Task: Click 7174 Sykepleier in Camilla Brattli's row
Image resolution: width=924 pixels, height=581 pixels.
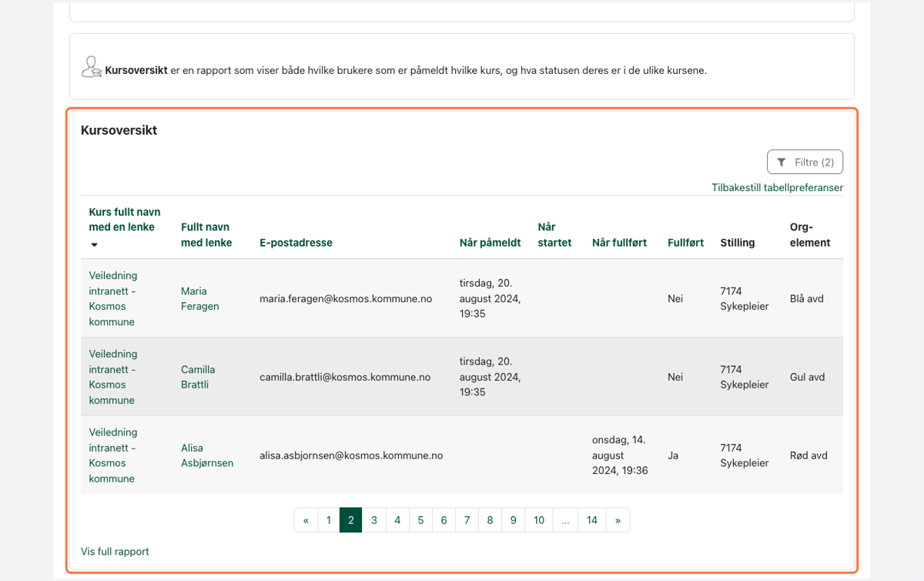Action: (x=745, y=377)
